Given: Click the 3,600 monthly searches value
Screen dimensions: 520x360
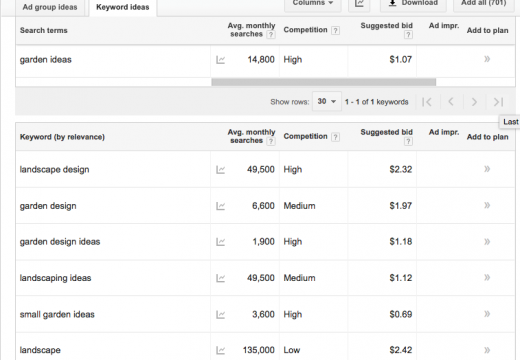Looking at the screenshot, I should (x=263, y=314).
